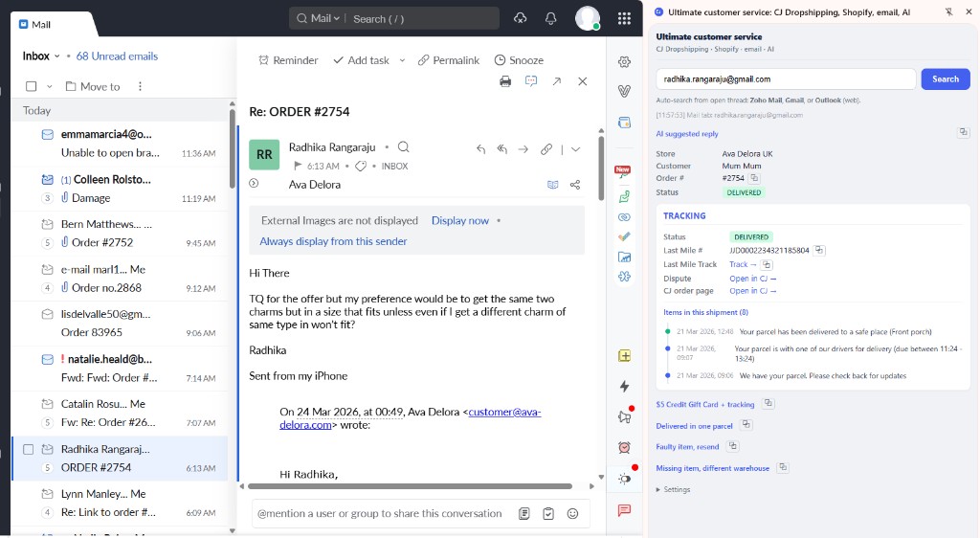The image size is (980, 538).
Task: Open the Last Mile Track link
Action: pyautogui.click(x=743, y=264)
